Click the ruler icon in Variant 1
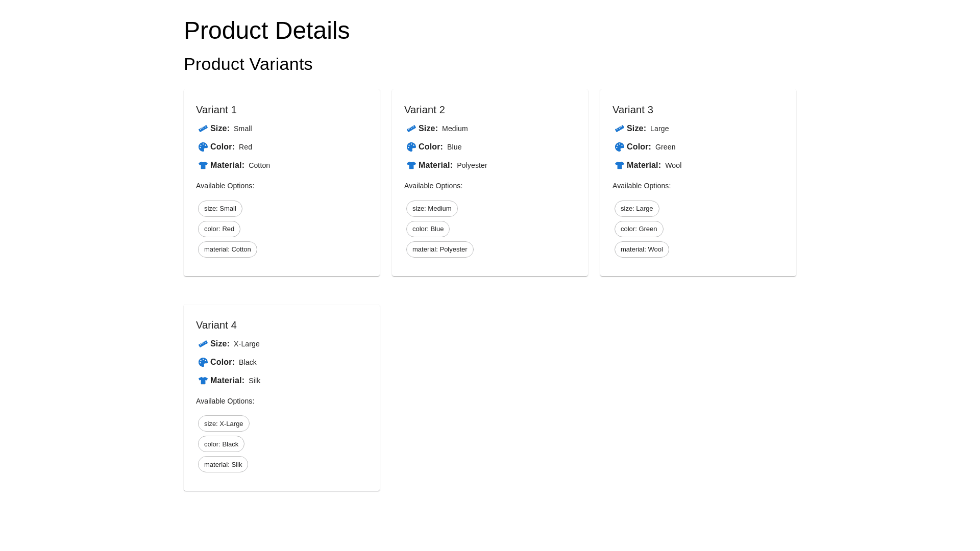Viewport: 980px width, 551px height. (x=203, y=129)
